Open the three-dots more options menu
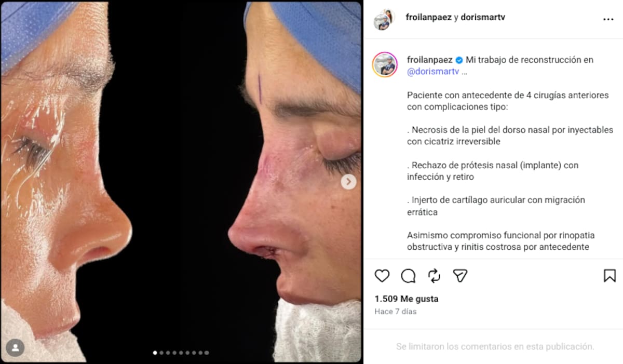Screen dimensions: 623x364 click(x=608, y=19)
